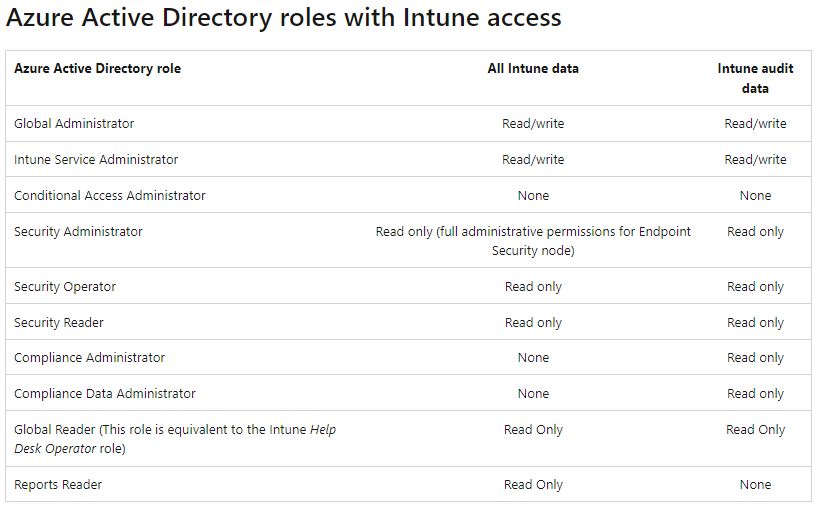Click Global Administrator's All Intune data Read/write cell
Screen dimensions: 818x507
tap(533, 124)
